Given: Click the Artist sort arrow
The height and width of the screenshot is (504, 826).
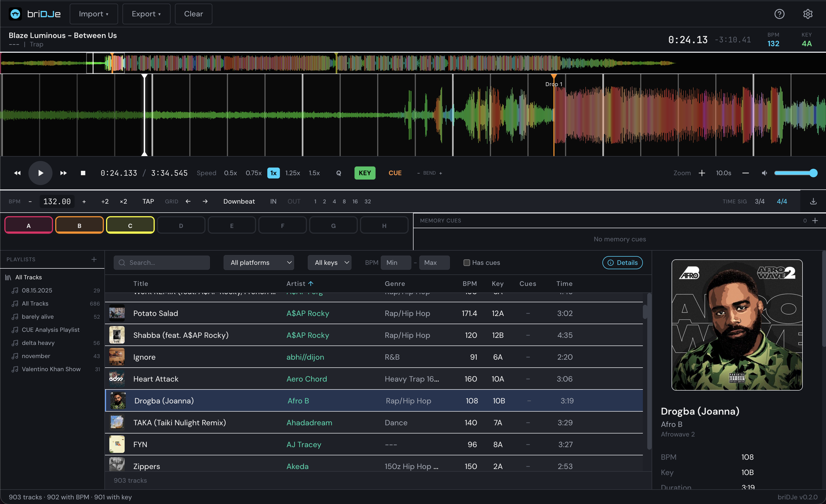Looking at the screenshot, I should tap(311, 283).
